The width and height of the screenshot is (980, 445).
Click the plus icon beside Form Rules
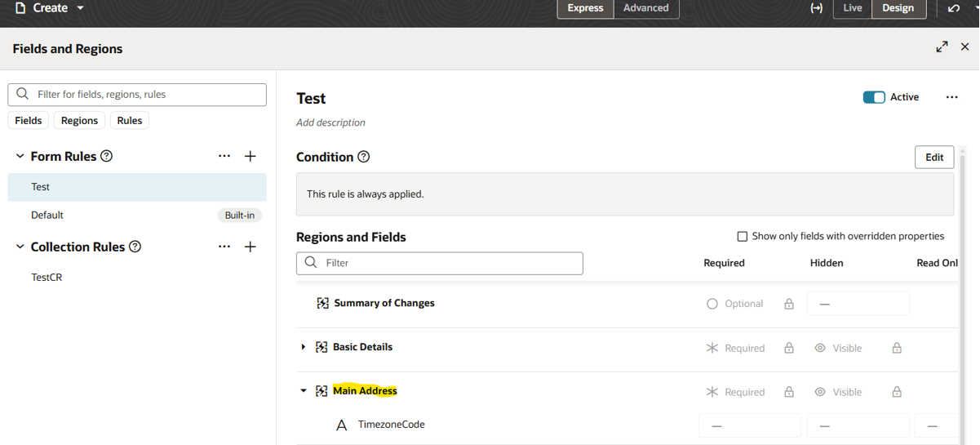[251, 156]
